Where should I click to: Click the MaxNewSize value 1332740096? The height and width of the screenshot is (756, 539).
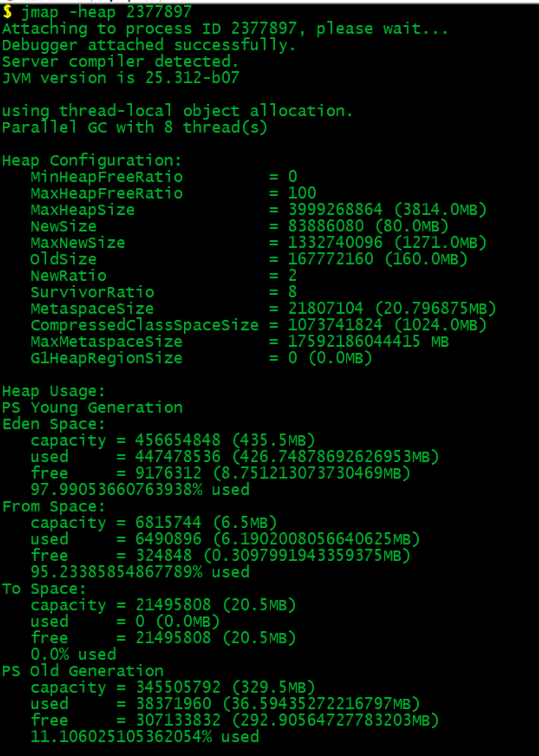tap(335, 243)
